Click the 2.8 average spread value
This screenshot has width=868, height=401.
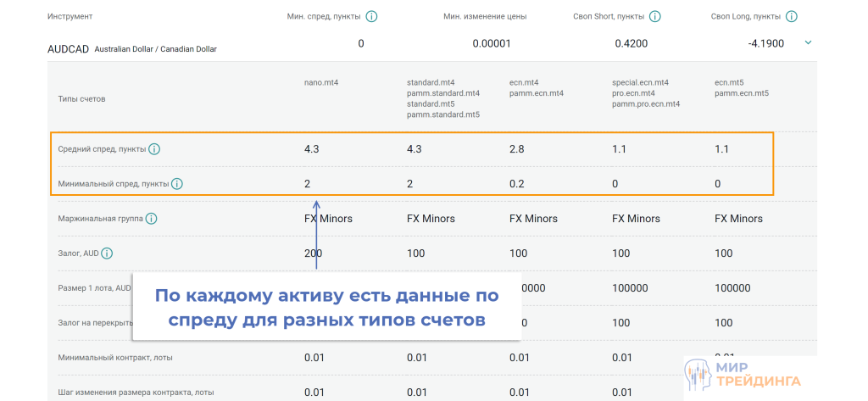coord(516,149)
